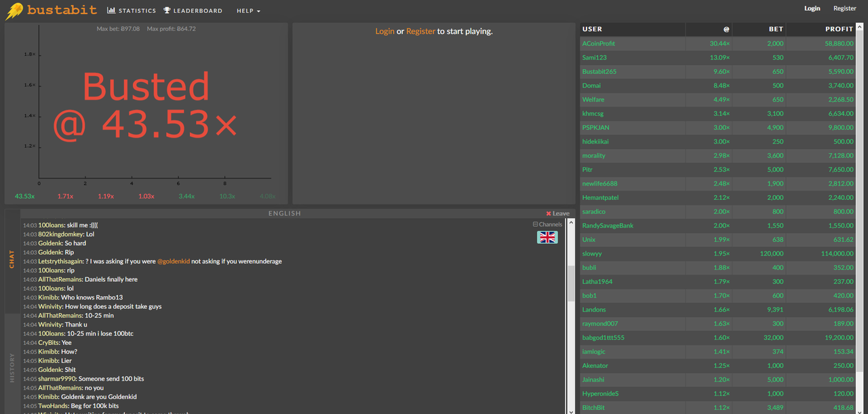
Task: Open player Unix in the table
Action: 589,239
